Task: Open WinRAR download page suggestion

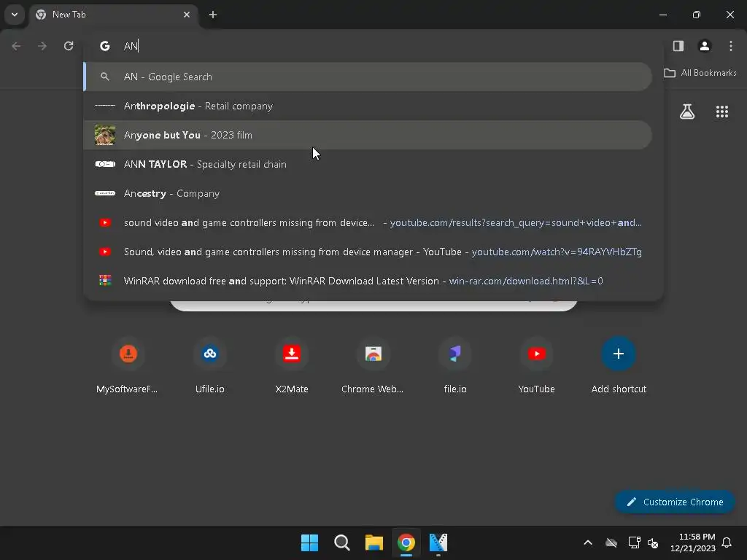Action: tap(368, 281)
